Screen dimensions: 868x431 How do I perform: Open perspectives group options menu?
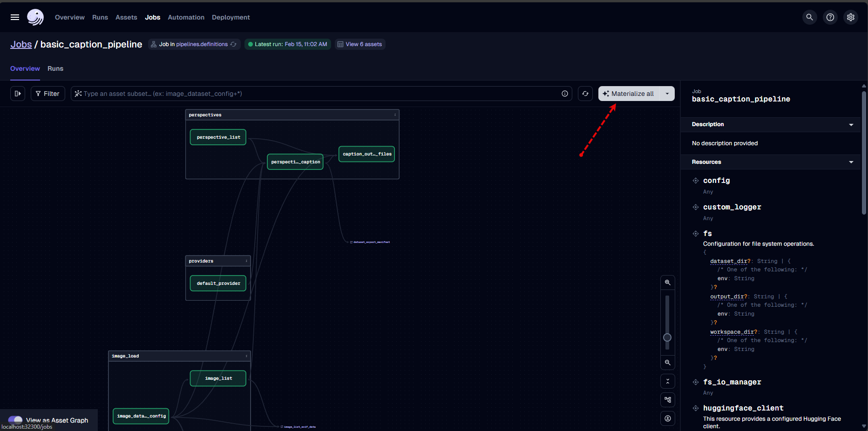coord(395,115)
